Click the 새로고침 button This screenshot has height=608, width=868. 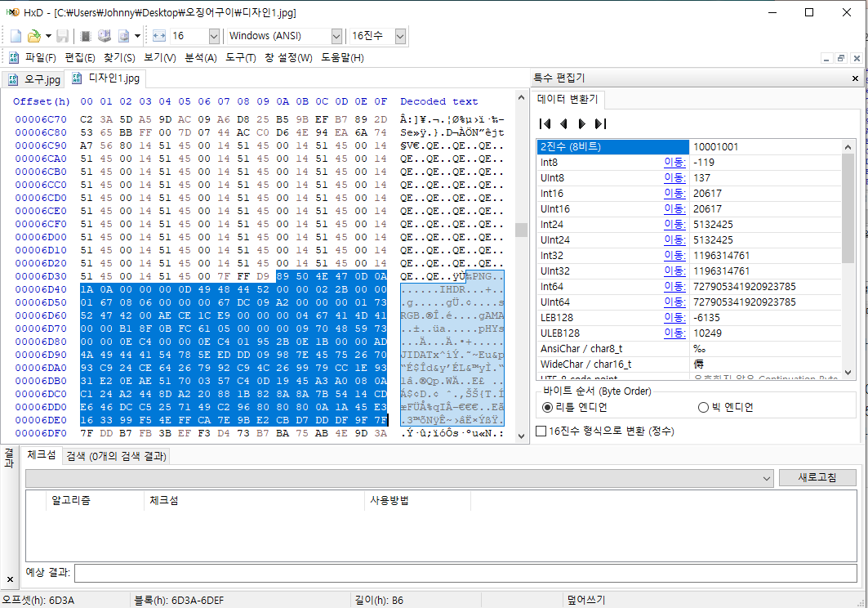point(817,478)
